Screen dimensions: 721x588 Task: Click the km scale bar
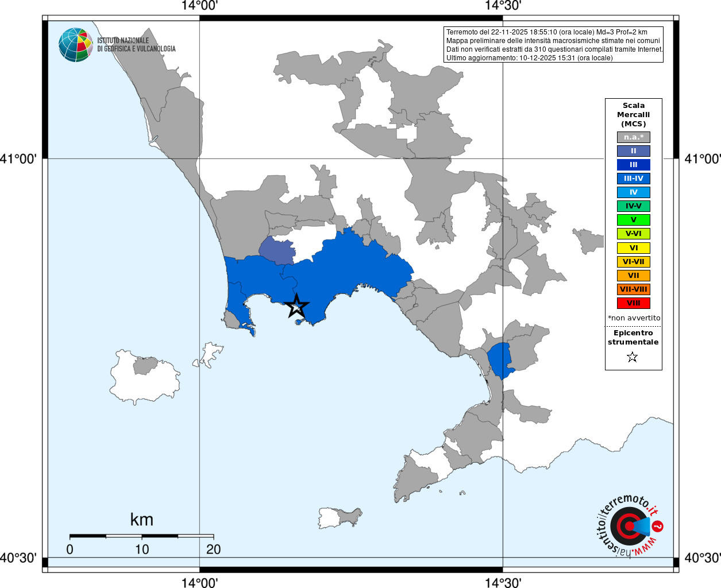142,536
